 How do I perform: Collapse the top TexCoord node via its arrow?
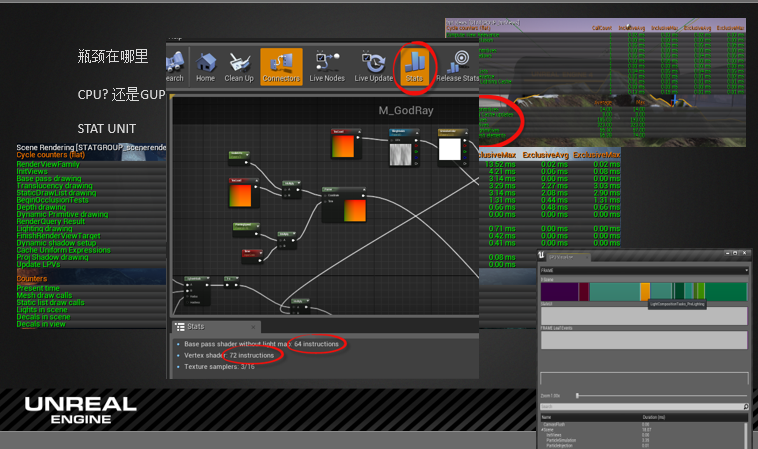tap(359, 131)
